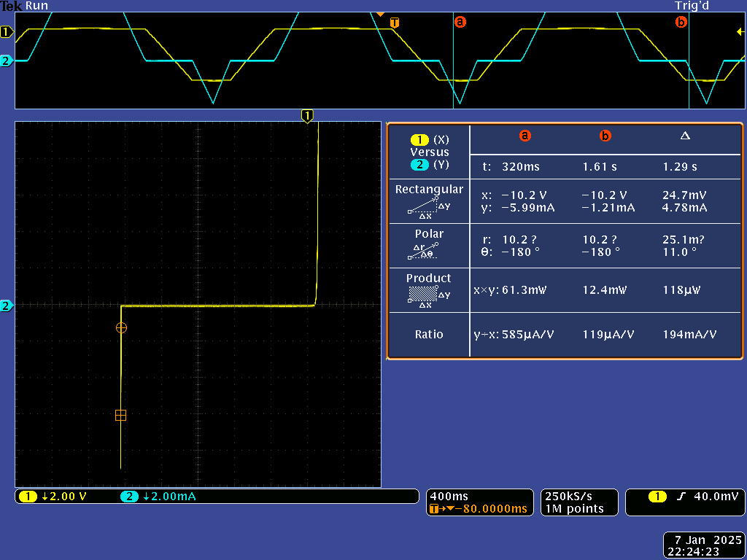Toggle the channel 1 badge showing 2.00 V
Image resolution: width=747 pixels, height=560 pixels.
pos(54,497)
